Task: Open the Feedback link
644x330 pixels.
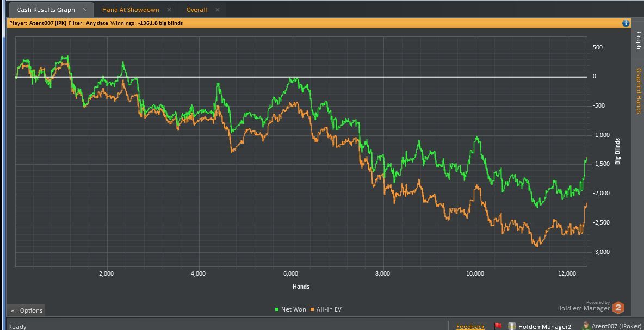Action: pyautogui.click(x=470, y=326)
